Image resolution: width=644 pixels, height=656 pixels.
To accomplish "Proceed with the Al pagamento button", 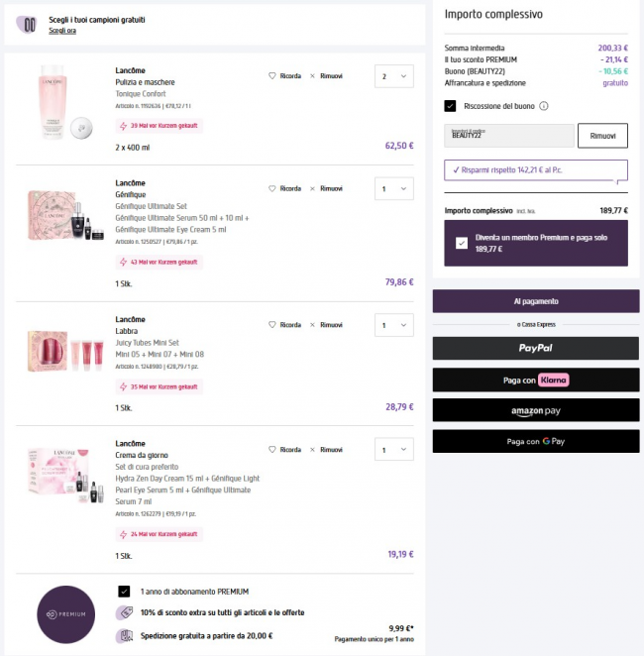I will 536,301.
